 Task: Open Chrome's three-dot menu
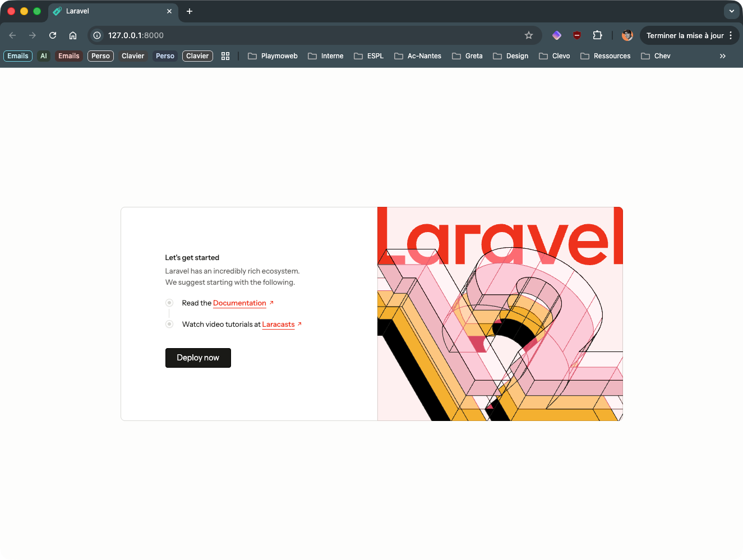click(x=732, y=35)
